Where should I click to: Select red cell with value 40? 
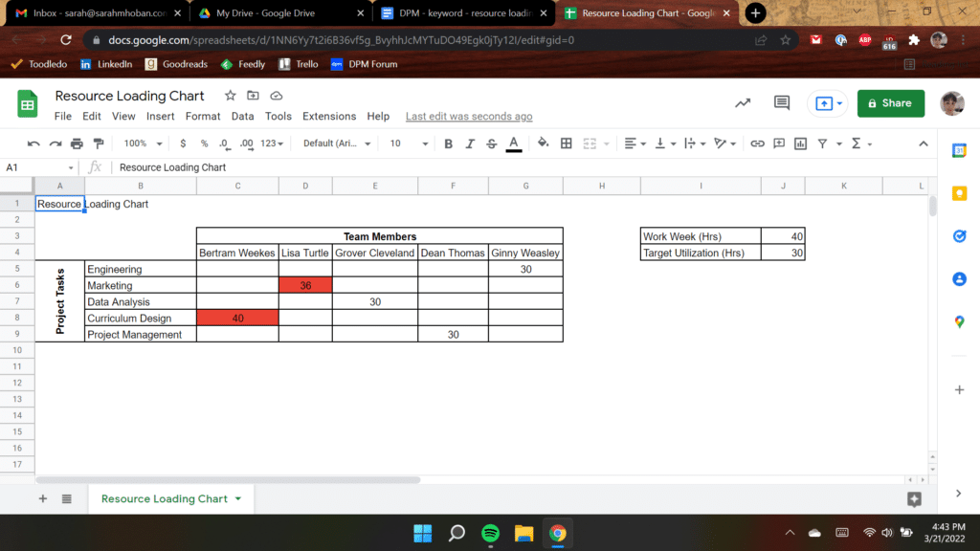pyautogui.click(x=237, y=318)
